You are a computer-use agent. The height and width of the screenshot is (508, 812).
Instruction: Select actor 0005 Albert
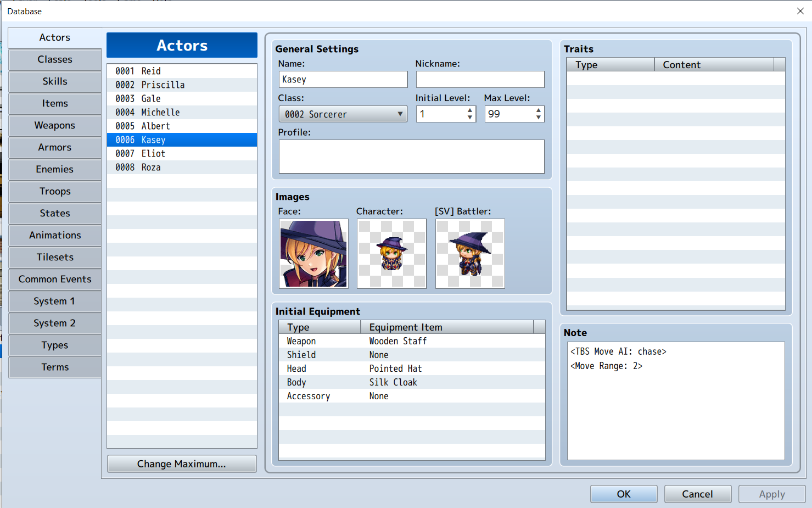182,126
